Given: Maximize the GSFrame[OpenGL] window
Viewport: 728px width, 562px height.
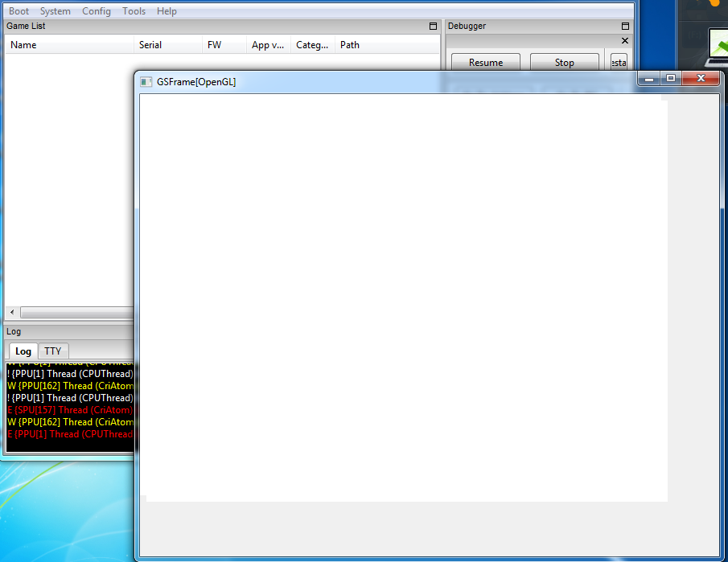Looking at the screenshot, I should pos(670,79).
